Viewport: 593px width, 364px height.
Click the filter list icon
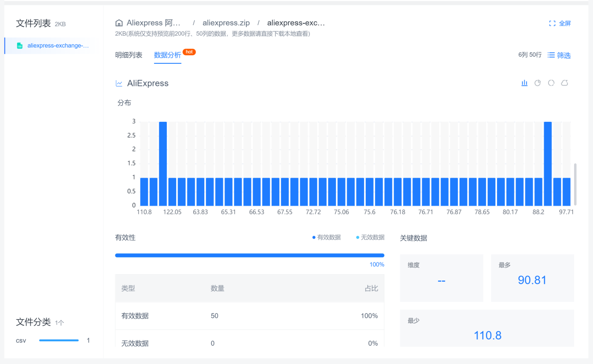pyautogui.click(x=551, y=55)
